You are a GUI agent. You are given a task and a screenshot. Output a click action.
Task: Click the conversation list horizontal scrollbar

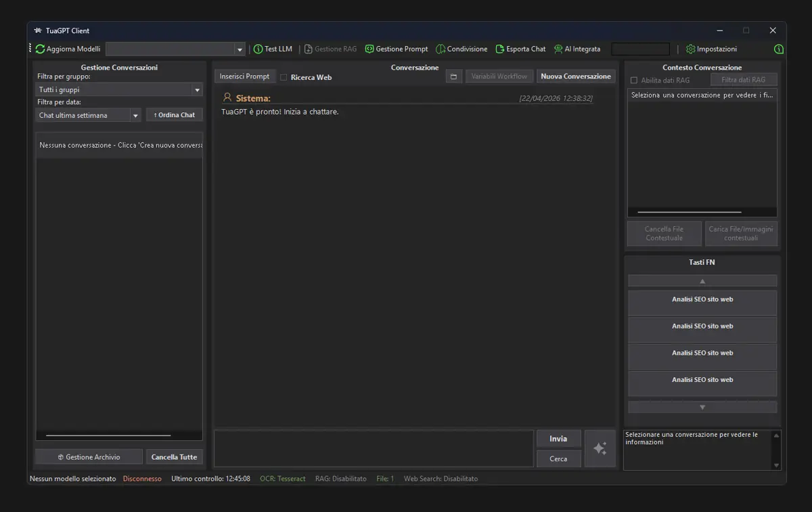[x=108, y=435]
